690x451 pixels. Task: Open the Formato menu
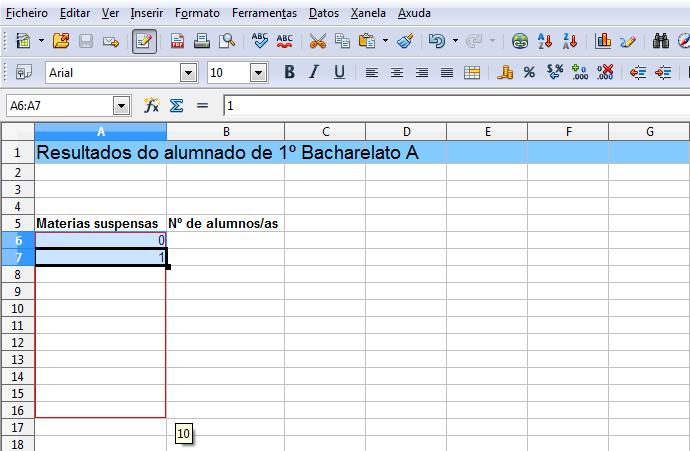pos(197,14)
